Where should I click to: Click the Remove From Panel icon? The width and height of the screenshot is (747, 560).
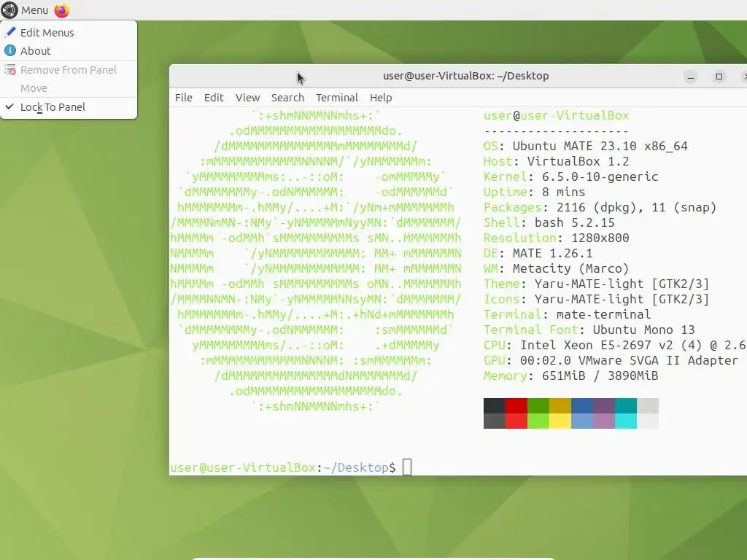(10, 69)
